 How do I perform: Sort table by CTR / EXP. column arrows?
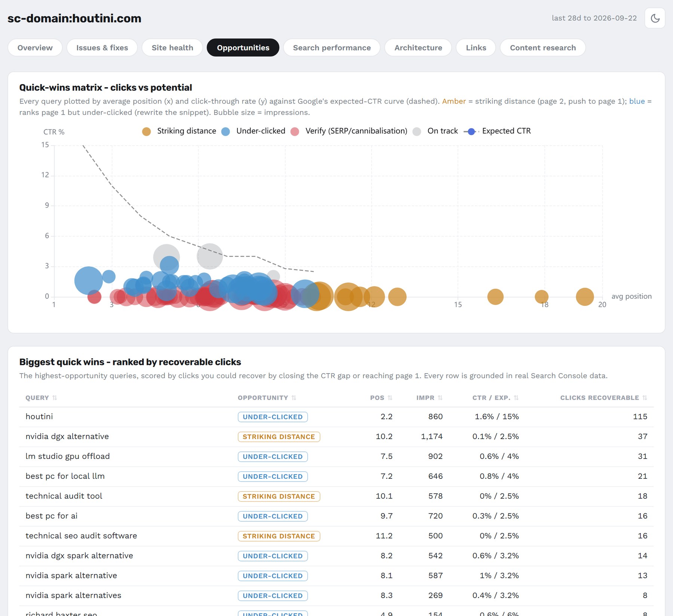tap(516, 398)
